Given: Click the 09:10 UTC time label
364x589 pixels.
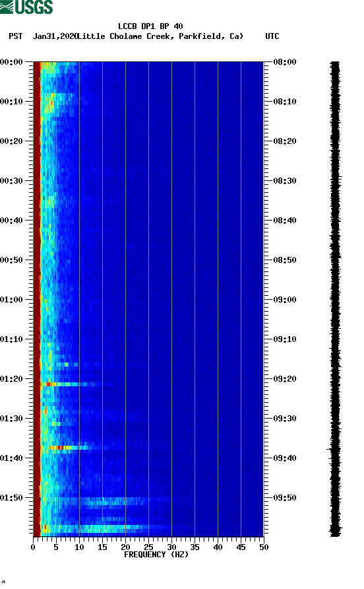Looking at the screenshot, I should coord(285,339).
